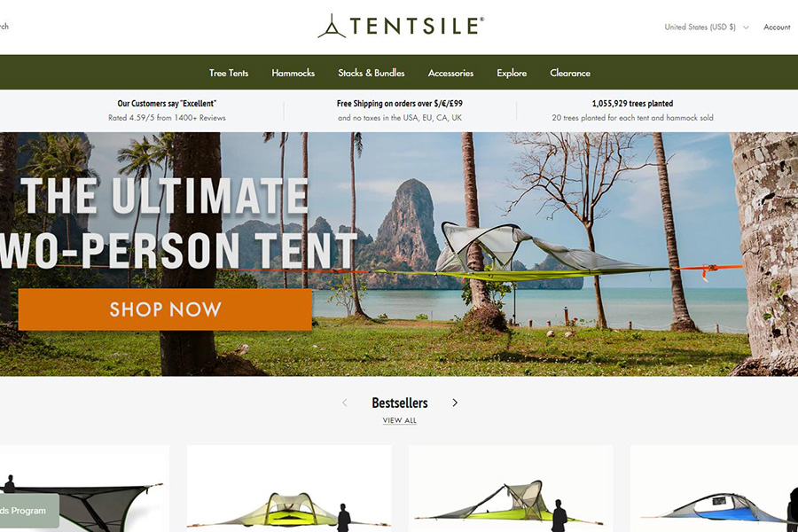Expand currency menu via chevron arrow
This screenshot has width=798, height=532.
pos(746,27)
